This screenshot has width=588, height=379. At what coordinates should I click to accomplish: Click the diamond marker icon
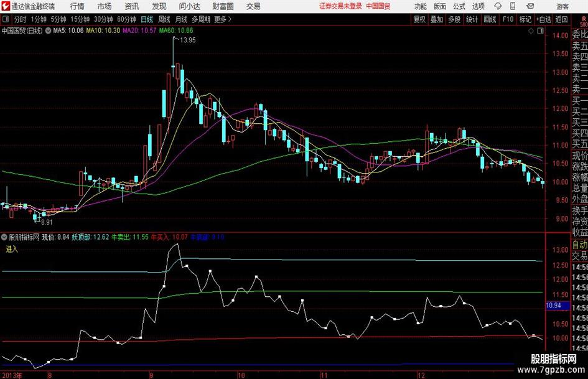coord(531,31)
